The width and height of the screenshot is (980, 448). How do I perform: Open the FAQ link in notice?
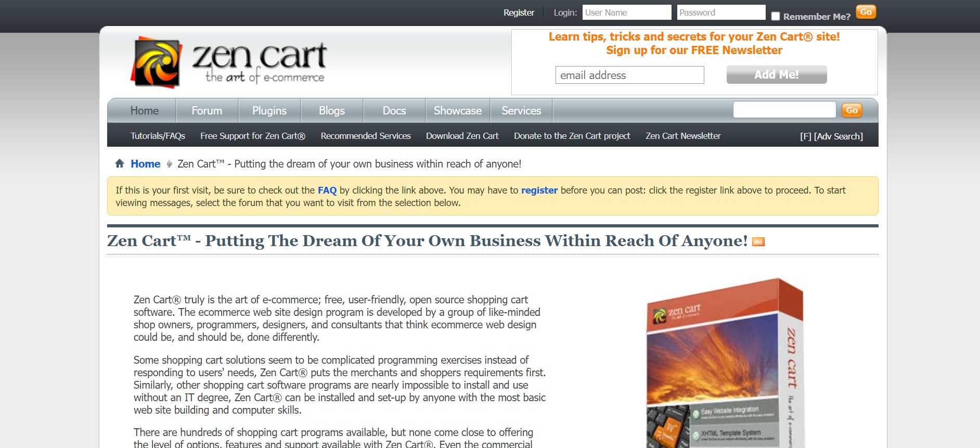pos(327,190)
